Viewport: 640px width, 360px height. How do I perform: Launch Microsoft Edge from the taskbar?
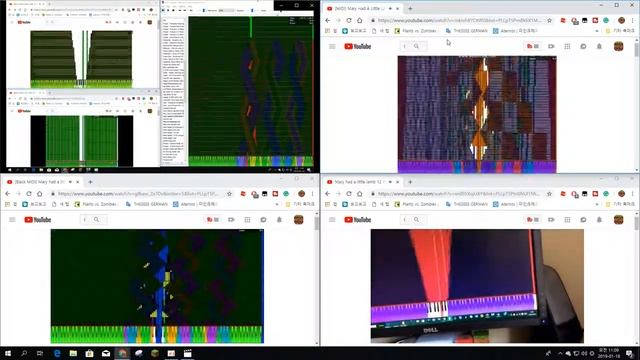click(x=57, y=353)
